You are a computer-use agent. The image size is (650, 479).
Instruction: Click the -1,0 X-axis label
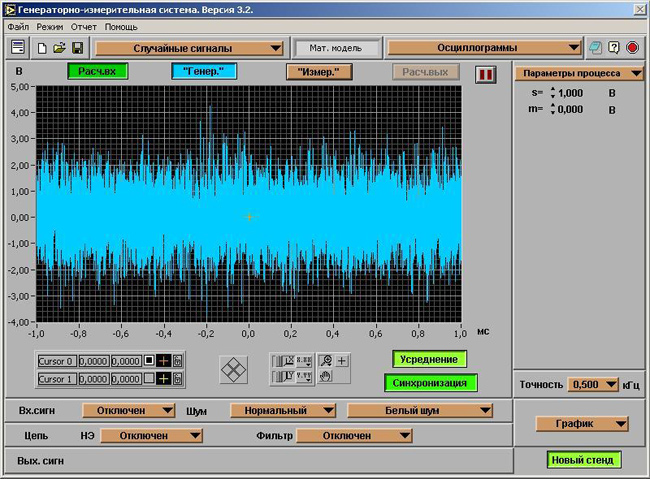click(x=36, y=334)
